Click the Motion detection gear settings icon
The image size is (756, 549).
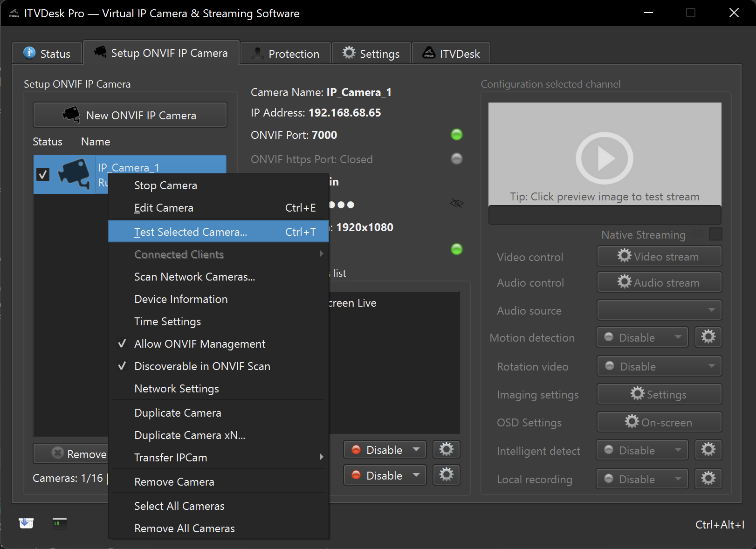pyautogui.click(x=708, y=337)
